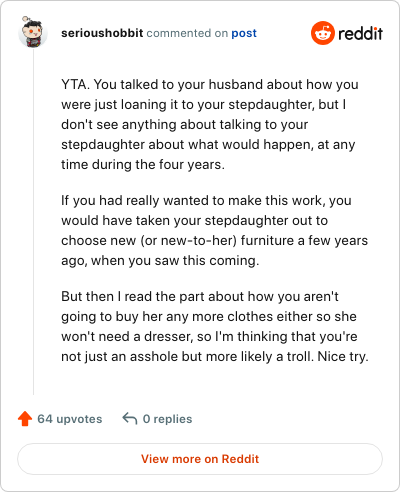Click the reddit wordmark text logo
This screenshot has width=400, height=492.
coord(360,34)
